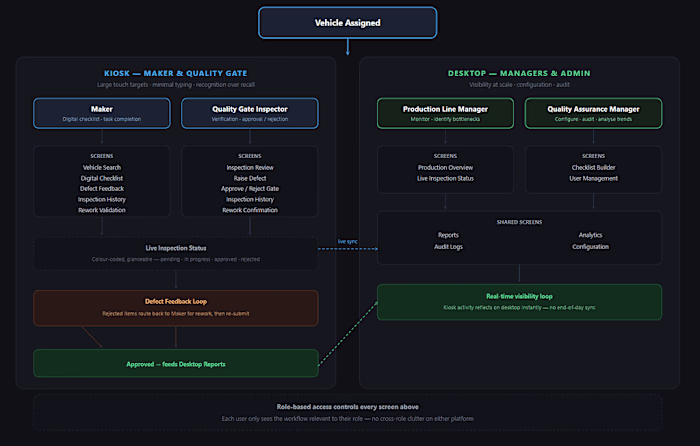
Task: Click Reports in Shared Screens
Action: click(448, 235)
